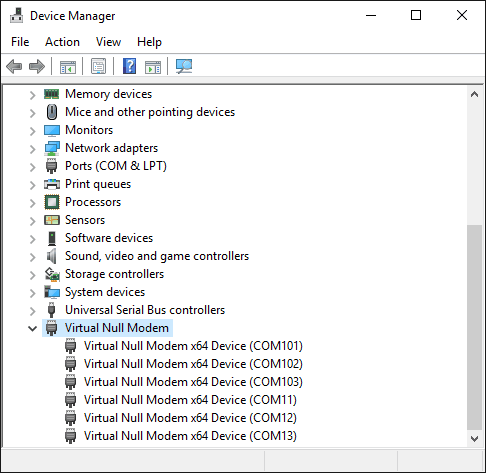486x473 pixels.
Task: Click the Device Manager title bar icon
Action: point(16,15)
